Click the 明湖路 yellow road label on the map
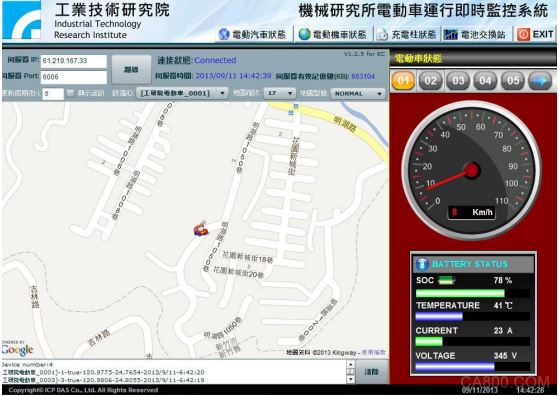Screen dimensions: 559x396 [x=345, y=125]
